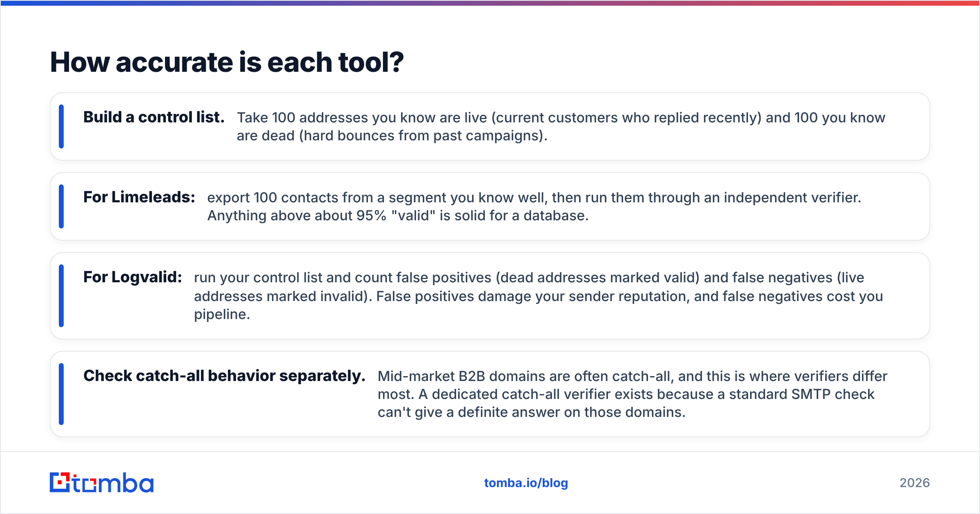Screen dimensions: 980x514
Task: Click the text starting 'export 100 contacts'
Action: click(534, 206)
